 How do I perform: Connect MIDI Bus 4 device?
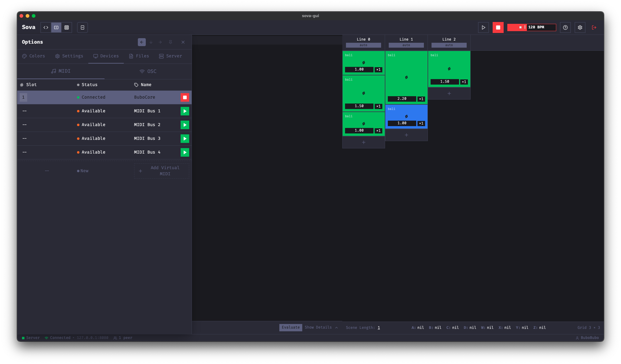click(185, 152)
